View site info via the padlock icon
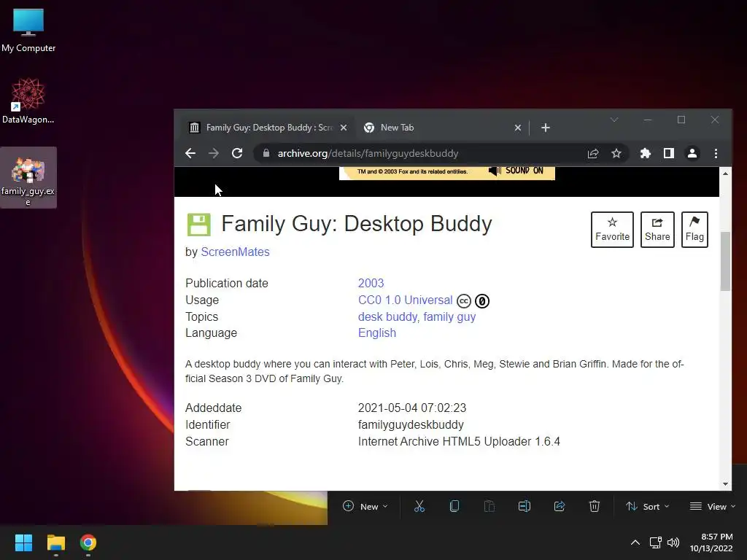Screen dimensions: 747x560 pyautogui.click(x=266, y=153)
